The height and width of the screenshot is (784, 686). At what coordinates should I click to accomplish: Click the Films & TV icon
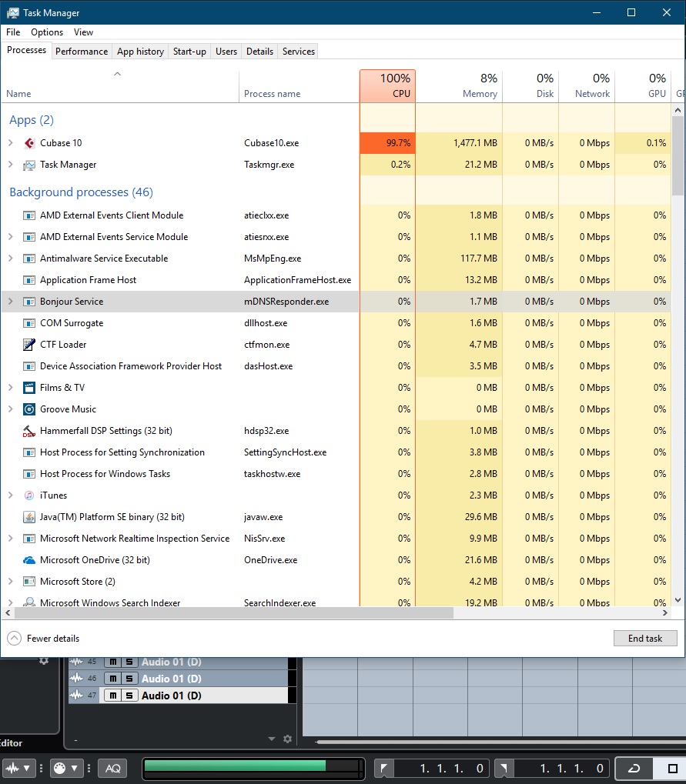coord(29,388)
